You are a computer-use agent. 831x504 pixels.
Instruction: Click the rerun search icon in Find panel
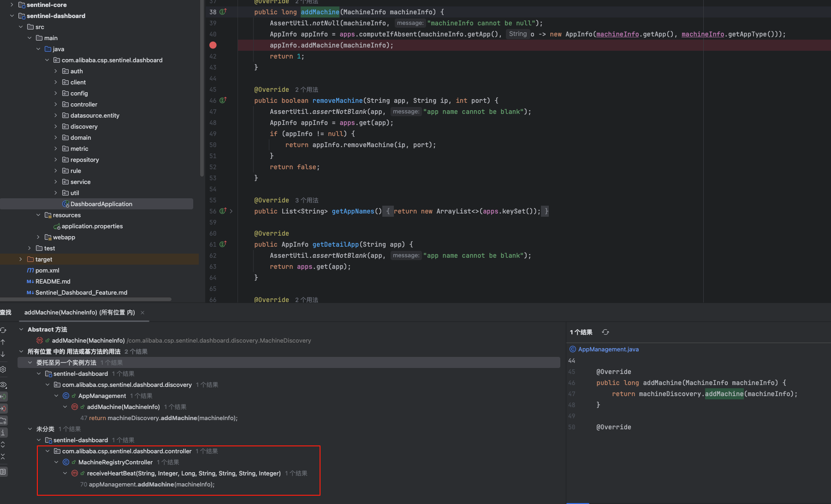click(x=3, y=330)
